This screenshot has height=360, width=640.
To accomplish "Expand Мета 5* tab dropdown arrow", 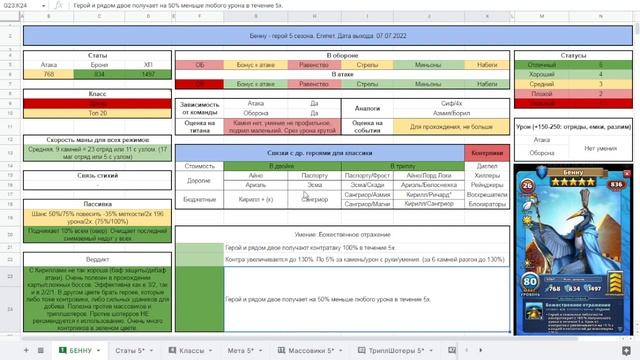I will coord(260,351).
